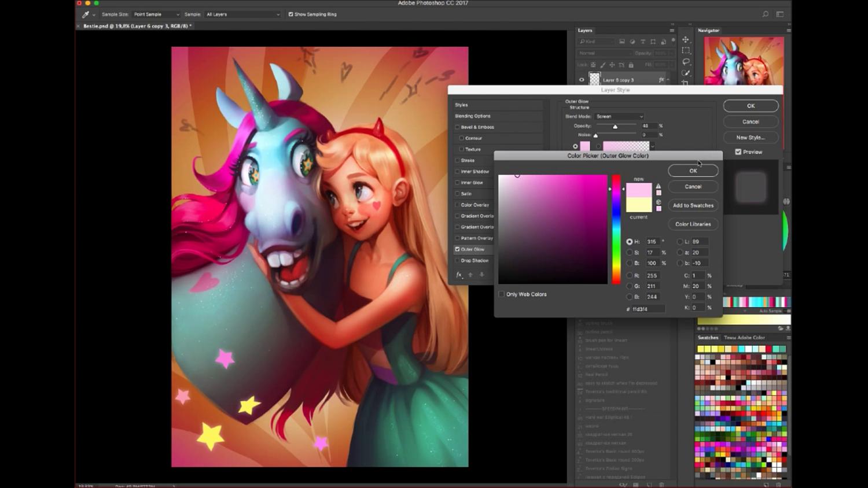868x488 pixels.
Task: Select the Rectangular Marquee tool
Action: click(x=686, y=50)
